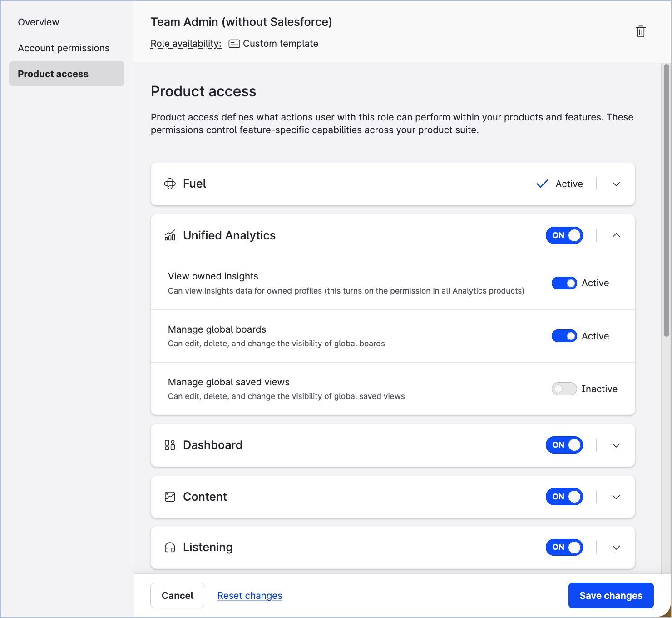Expand the Fuel section chevron
The height and width of the screenshot is (618, 672).
(x=616, y=184)
